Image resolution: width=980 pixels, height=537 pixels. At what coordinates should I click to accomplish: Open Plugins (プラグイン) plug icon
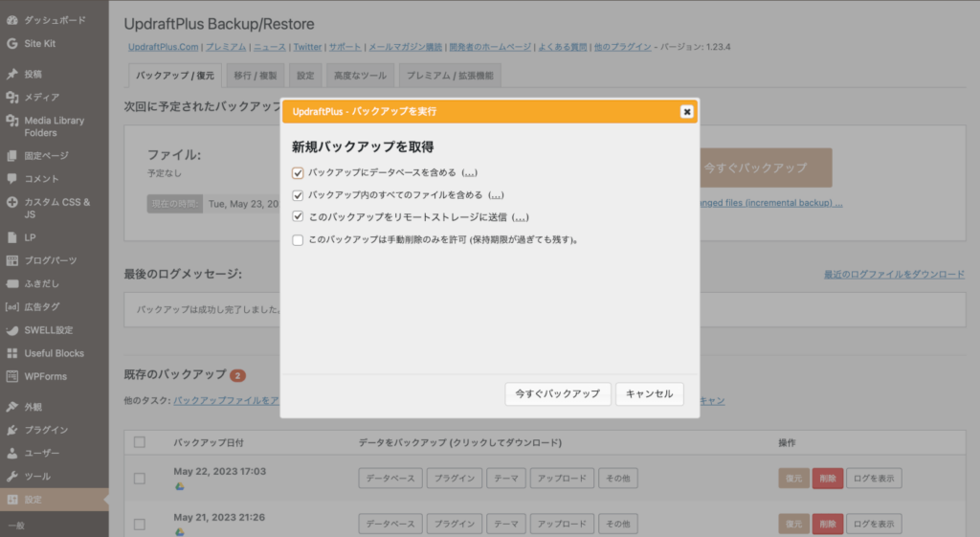click(x=11, y=430)
